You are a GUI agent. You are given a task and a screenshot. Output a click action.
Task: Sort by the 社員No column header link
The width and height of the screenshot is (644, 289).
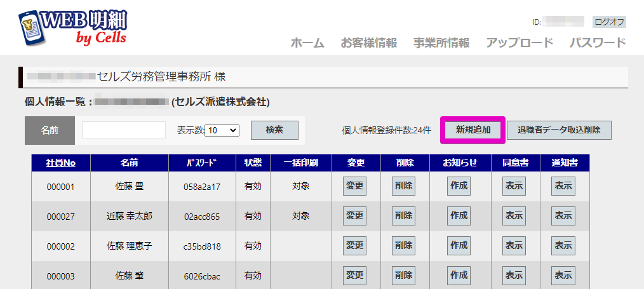tap(61, 163)
